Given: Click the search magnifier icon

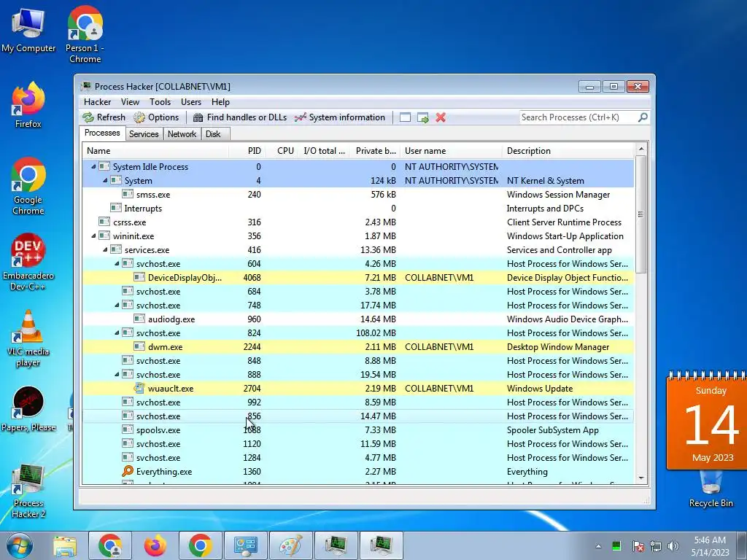Looking at the screenshot, I should 643,117.
